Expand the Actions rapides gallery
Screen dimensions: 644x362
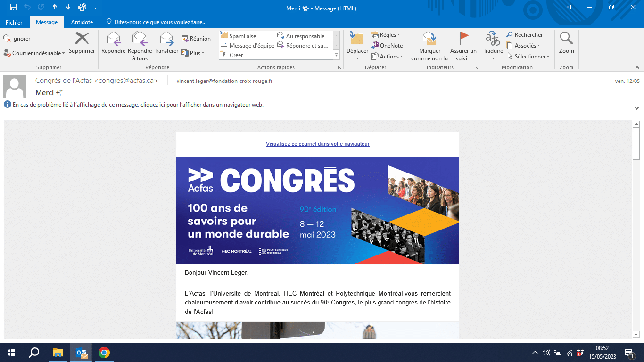(x=337, y=55)
